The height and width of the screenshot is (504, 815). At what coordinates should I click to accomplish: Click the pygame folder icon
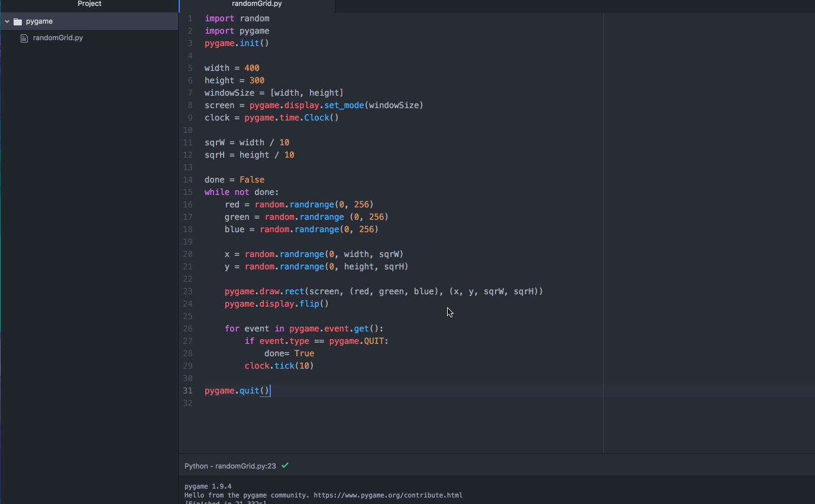18,22
